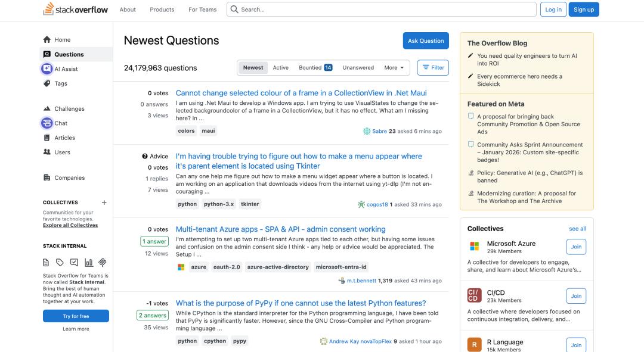Screen dimensions: 644x352
Task: Switch question list to Active
Action: point(281,68)
